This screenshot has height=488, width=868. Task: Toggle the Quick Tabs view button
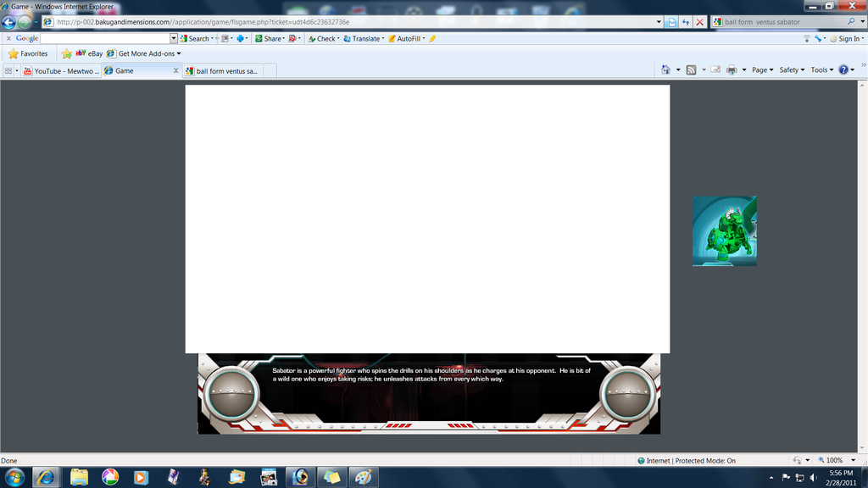(8, 71)
